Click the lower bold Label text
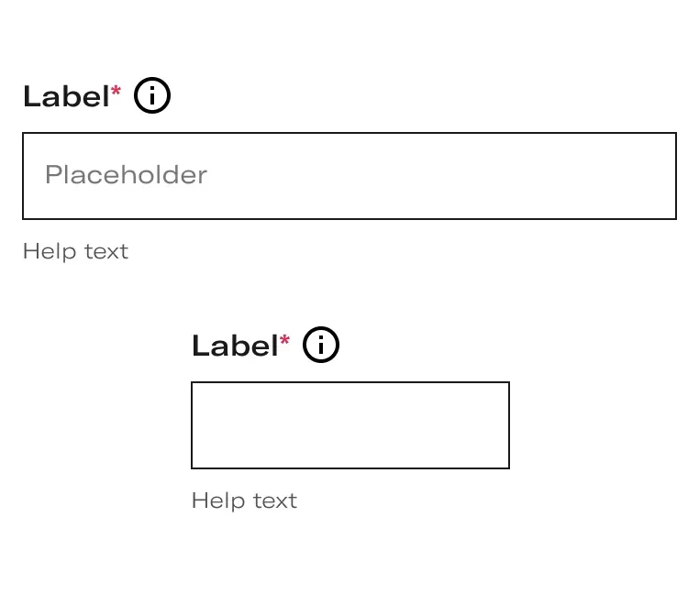This screenshot has width=699, height=616. click(x=236, y=346)
